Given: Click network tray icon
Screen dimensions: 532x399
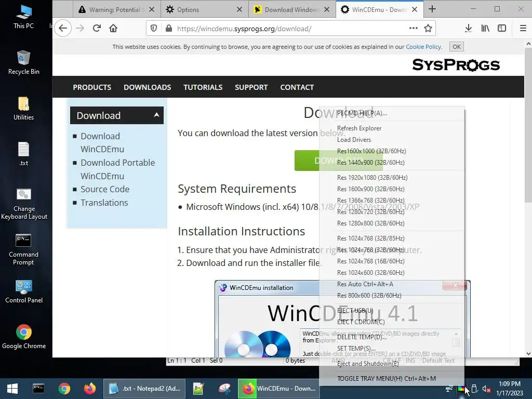Looking at the screenshot, I should 449,389.
